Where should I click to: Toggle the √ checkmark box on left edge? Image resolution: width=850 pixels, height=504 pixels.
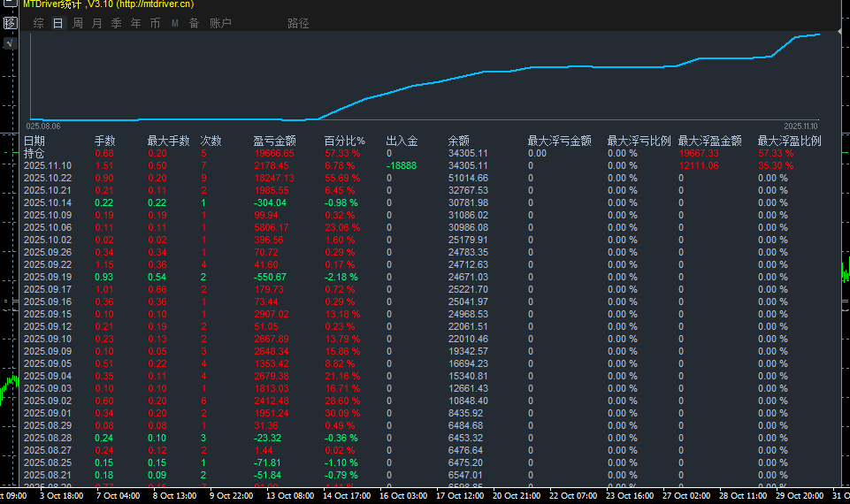[10, 42]
